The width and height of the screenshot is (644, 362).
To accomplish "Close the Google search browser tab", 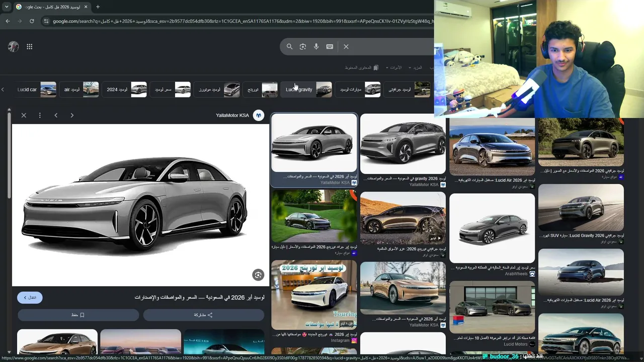I will 86,7.
